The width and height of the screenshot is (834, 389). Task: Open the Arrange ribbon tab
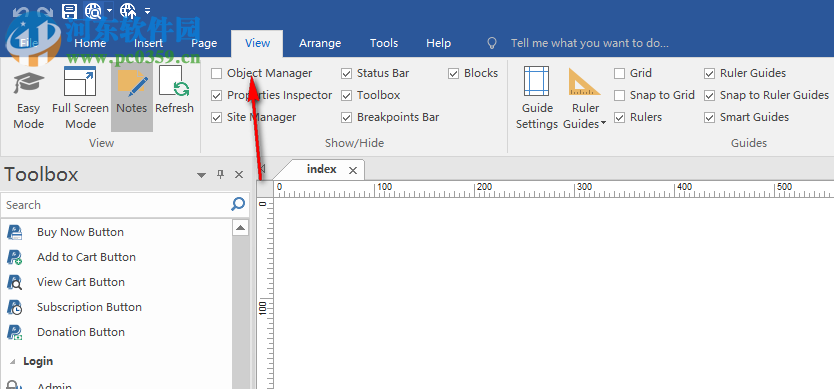(320, 43)
